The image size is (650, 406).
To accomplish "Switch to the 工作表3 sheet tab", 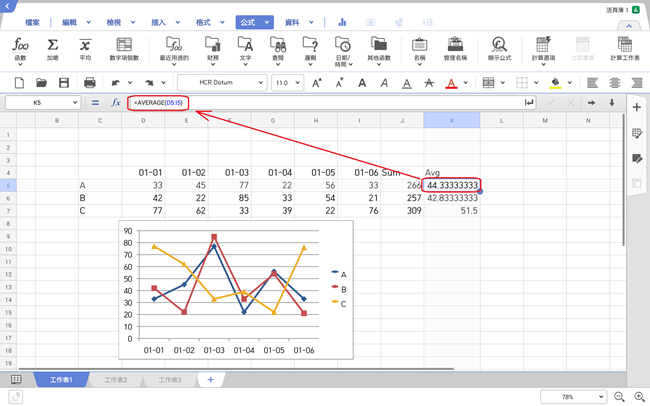I will pyautogui.click(x=170, y=380).
